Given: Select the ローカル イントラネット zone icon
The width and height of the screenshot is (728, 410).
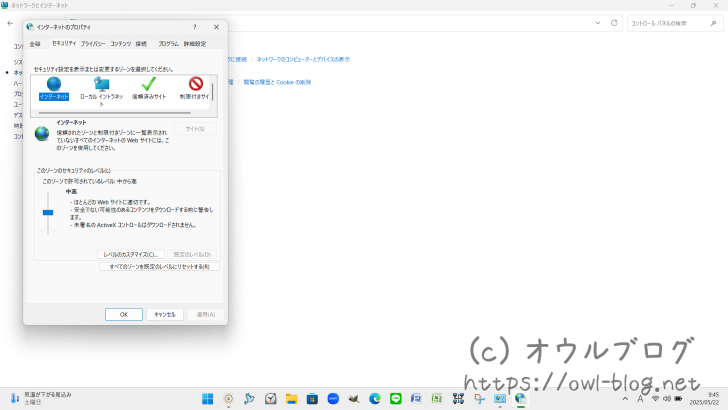Looking at the screenshot, I should [x=101, y=86].
